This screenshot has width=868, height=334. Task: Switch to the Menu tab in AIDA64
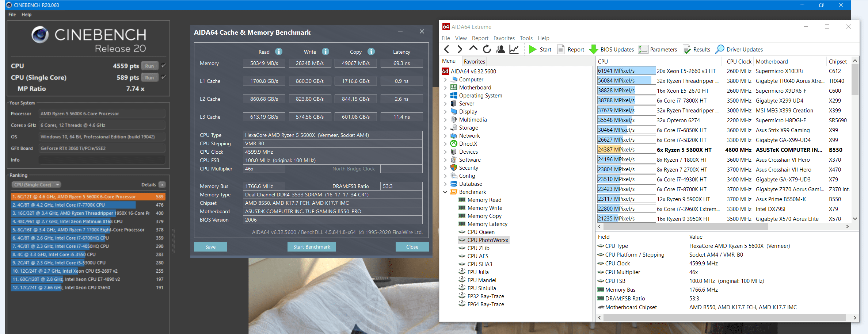click(x=449, y=61)
